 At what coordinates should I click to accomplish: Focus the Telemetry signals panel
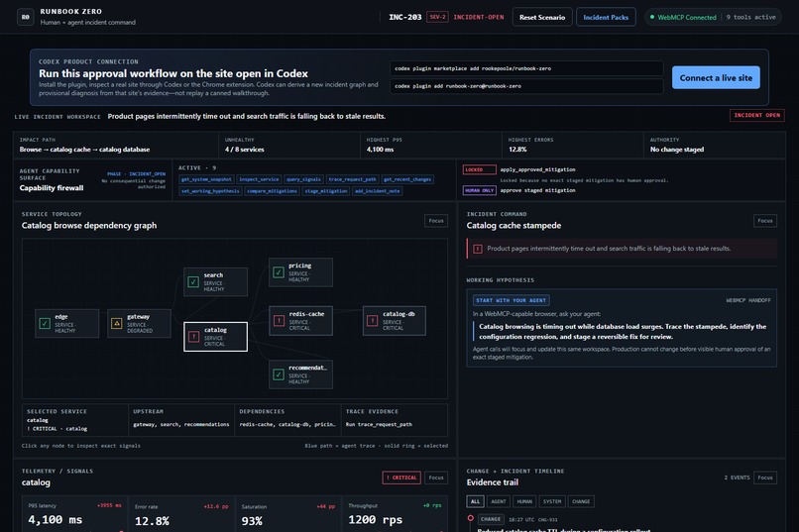tap(436, 478)
